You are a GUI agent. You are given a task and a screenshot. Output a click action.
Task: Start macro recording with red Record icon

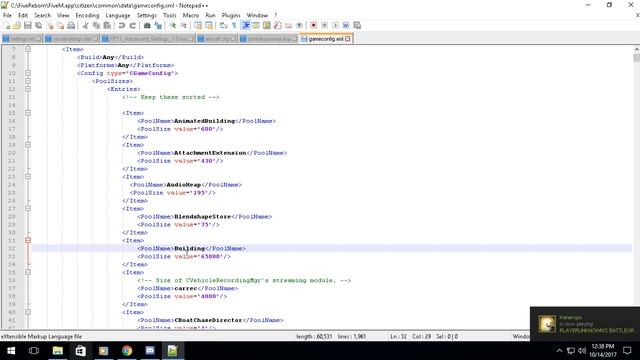[313, 25]
